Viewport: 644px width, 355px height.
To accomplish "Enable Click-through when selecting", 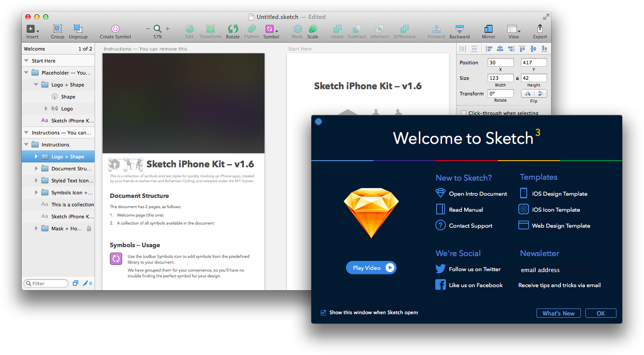I will (x=464, y=113).
